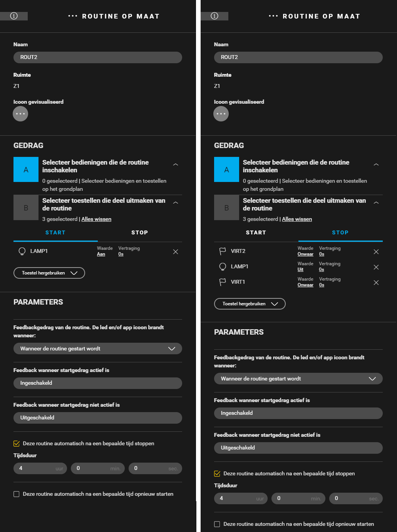397x532 pixels.
Task: Edit VIRT2 delay 0s
Action: tap(322, 254)
